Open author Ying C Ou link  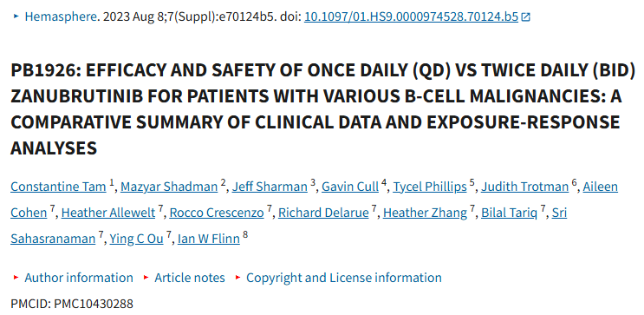tap(136, 239)
